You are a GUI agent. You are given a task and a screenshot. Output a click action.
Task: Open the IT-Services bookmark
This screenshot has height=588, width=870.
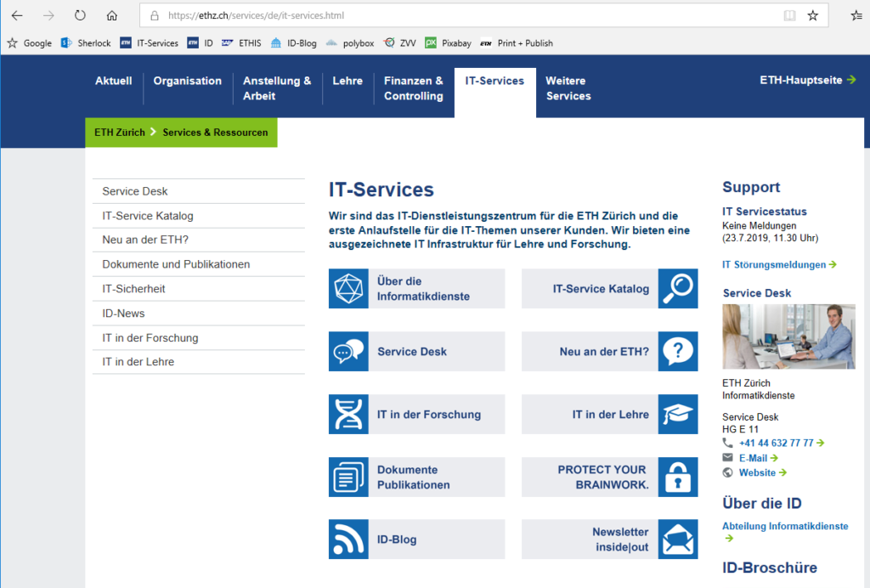click(150, 43)
